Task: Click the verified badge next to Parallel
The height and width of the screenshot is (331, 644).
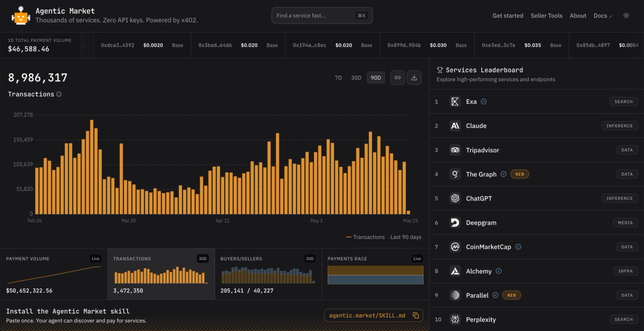Action: coord(495,295)
